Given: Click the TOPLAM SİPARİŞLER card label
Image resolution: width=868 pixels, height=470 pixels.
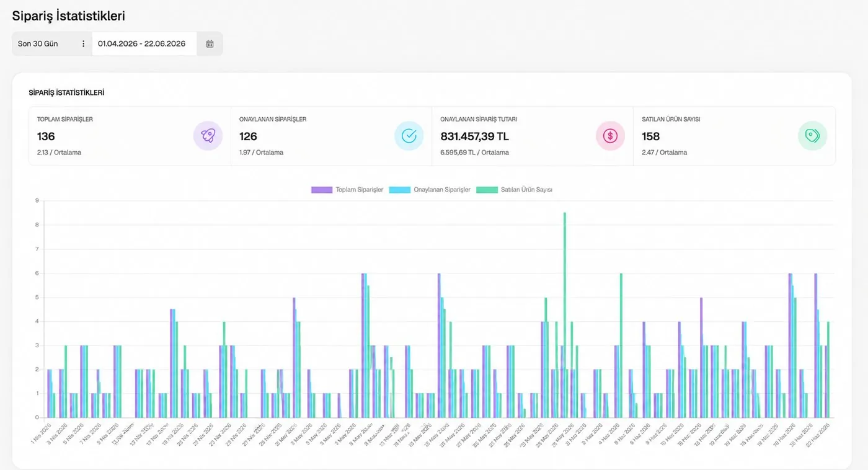Looking at the screenshot, I should pos(65,119).
